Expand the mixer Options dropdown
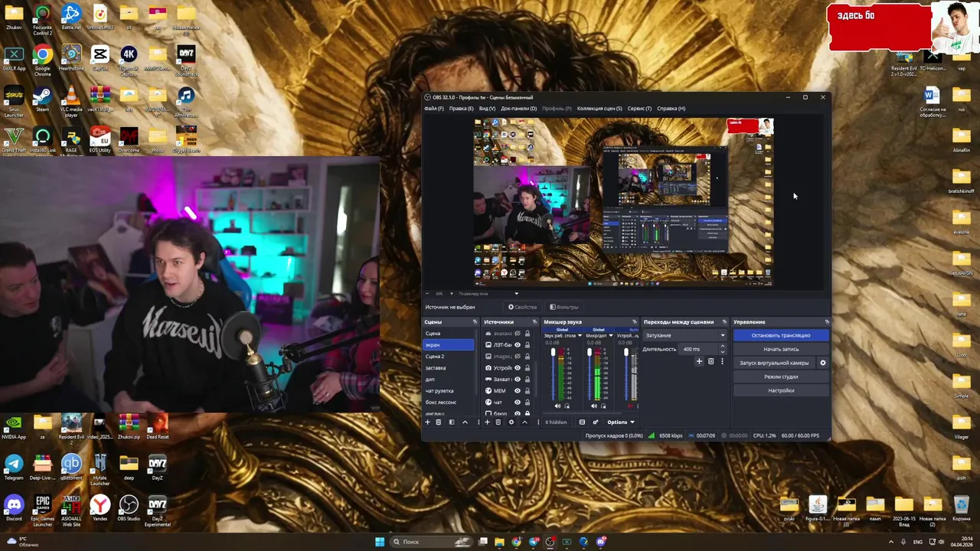 click(621, 422)
